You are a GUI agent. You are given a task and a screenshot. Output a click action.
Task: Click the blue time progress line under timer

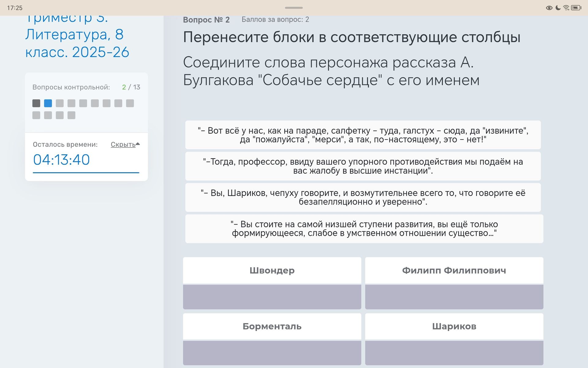tap(86, 173)
